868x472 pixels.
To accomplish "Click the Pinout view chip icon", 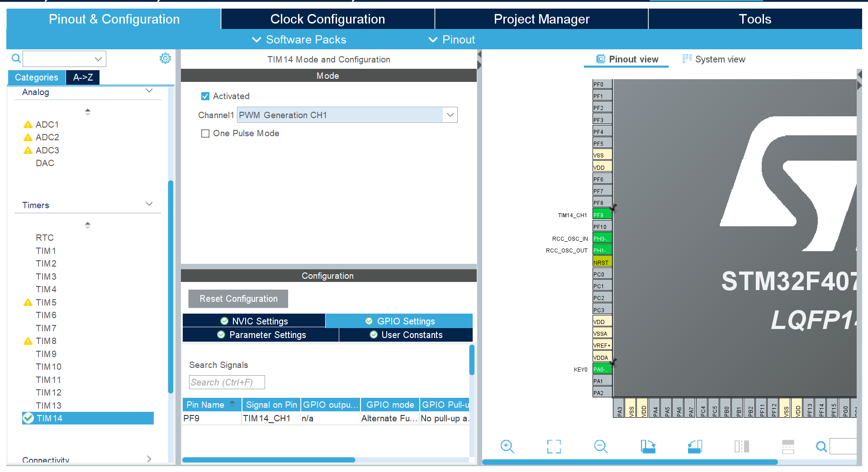I will (x=601, y=59).
